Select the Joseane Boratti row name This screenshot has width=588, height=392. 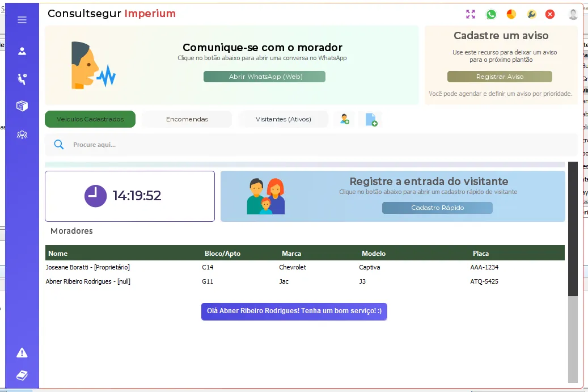88,267
